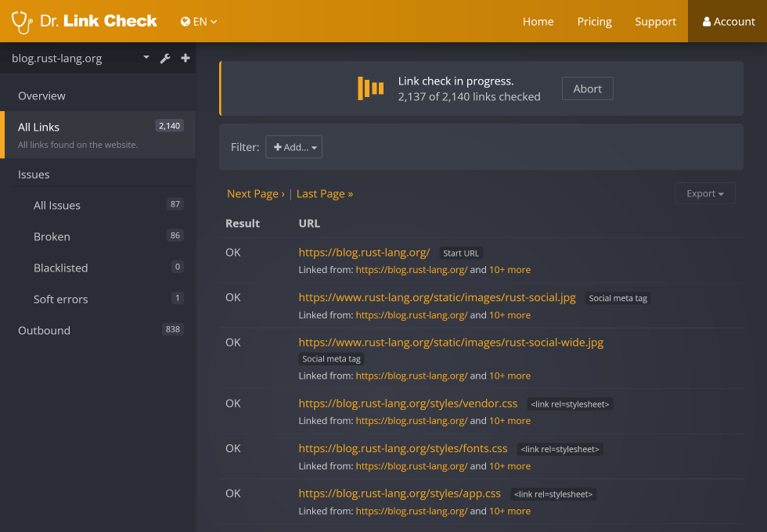Image resolution: width=767 pixels, height=532 pixels.
Task: Click the link rel=stylesheet tag on app.css
Action: pyautogui.click(x=553, y=494)
